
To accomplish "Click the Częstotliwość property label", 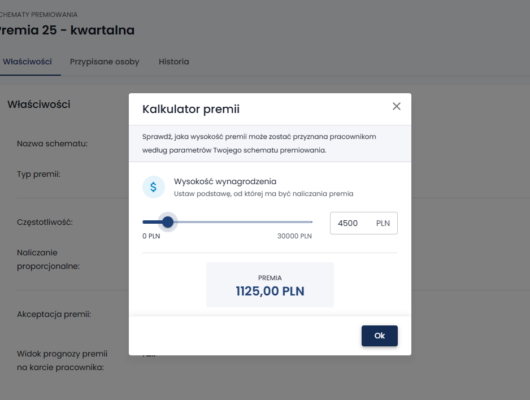I will [45, 222].
